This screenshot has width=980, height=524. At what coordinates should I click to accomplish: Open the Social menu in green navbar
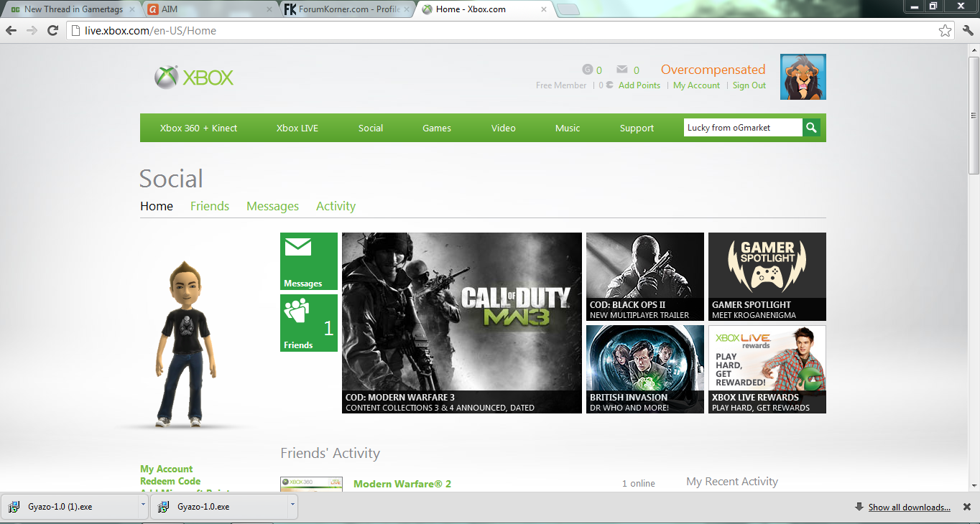pos(371,128)
